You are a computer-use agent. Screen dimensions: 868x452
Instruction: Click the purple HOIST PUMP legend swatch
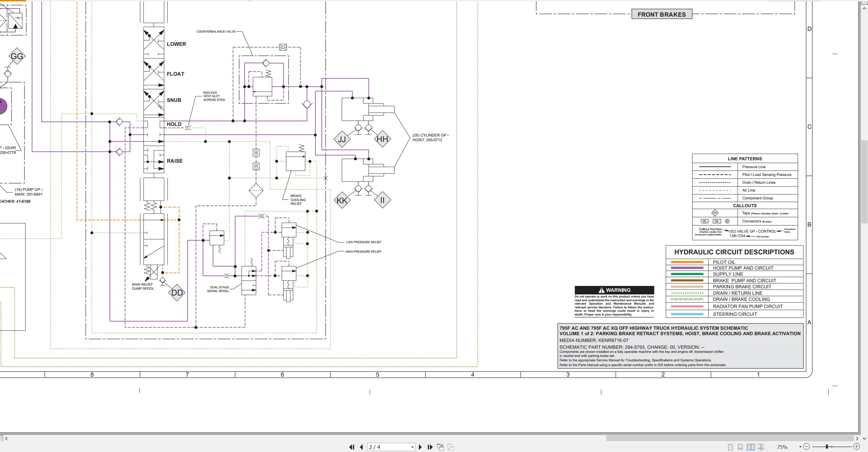(x=687, y=268)
